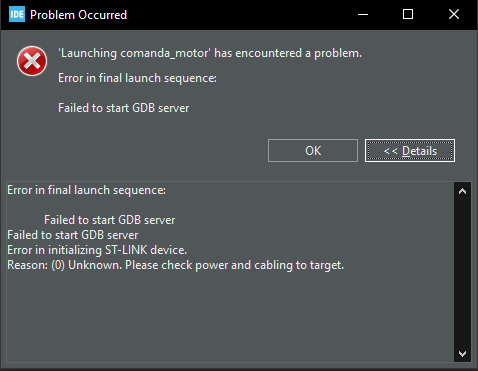This screenshot has height=371, width=478.
Task: Click the details scrollbar down arrow
Action: (462, 353)
